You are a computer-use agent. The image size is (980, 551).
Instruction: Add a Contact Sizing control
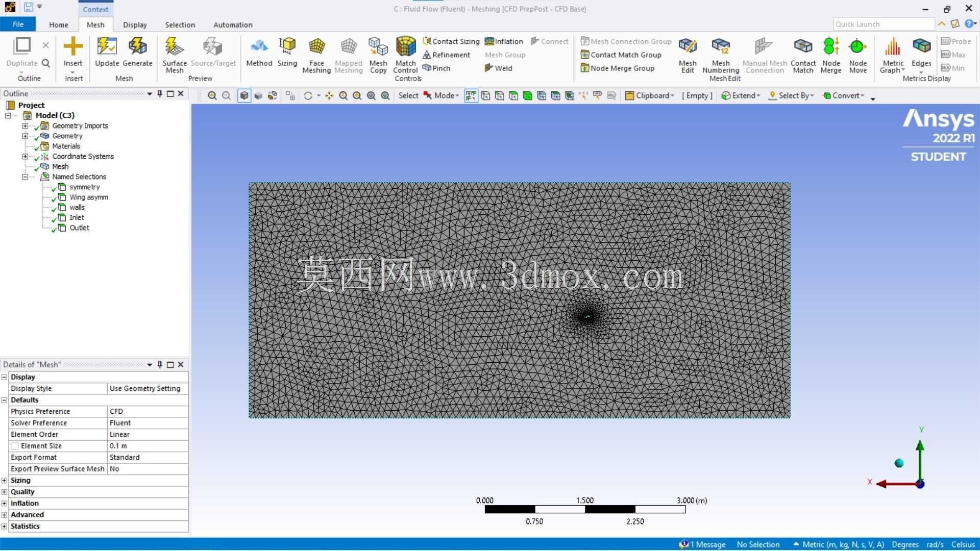pos(451,41)
